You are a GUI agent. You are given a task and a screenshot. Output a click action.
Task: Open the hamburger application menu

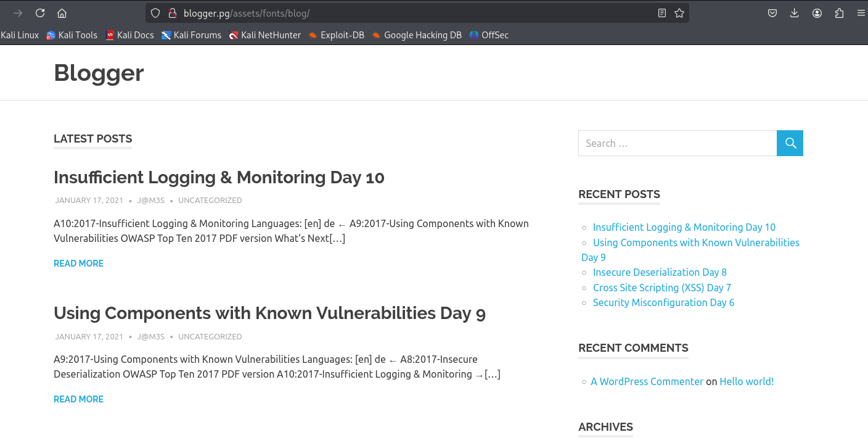click(861, 13)
